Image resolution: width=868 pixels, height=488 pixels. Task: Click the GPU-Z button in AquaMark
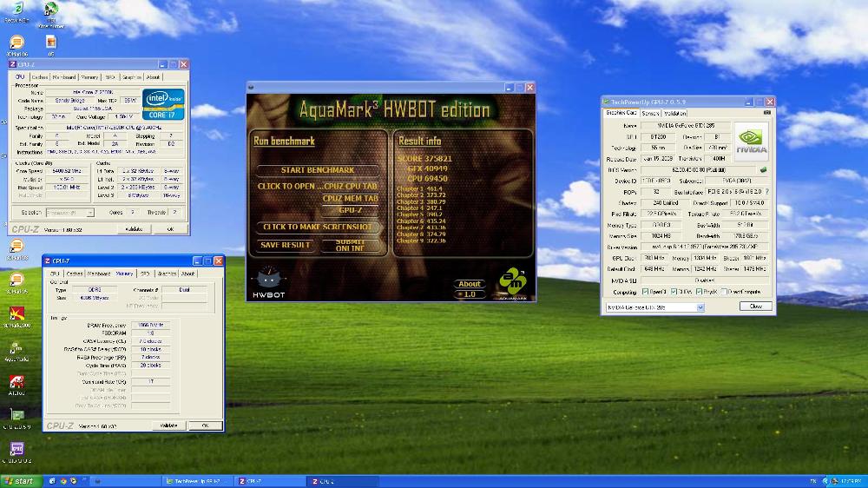click(351, 210)
